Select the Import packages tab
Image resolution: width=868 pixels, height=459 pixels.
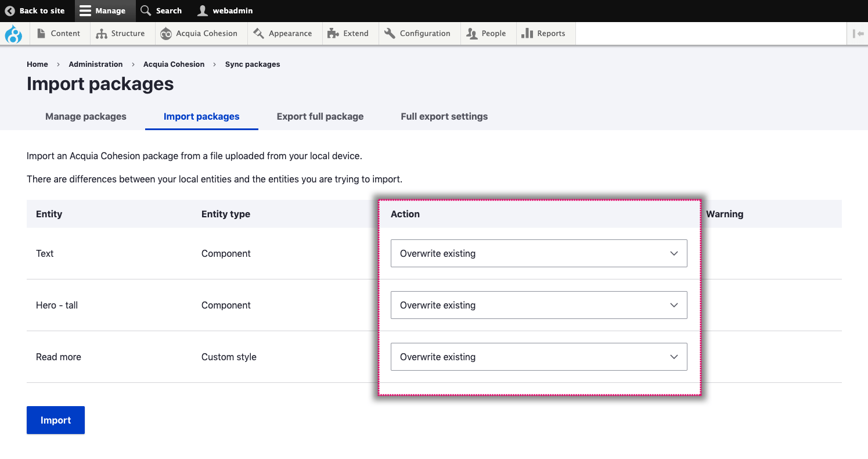(x=201, y=116)
